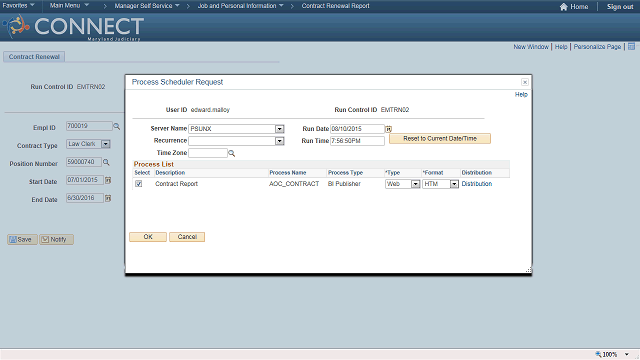
Task: Open the Start Date calendar icon
Action: pos(108,180)
